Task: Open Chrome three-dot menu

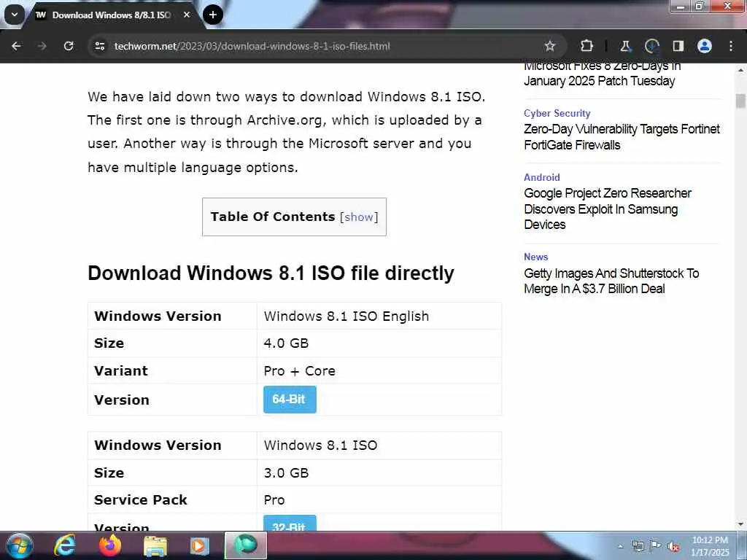Action: pos(731,46)
